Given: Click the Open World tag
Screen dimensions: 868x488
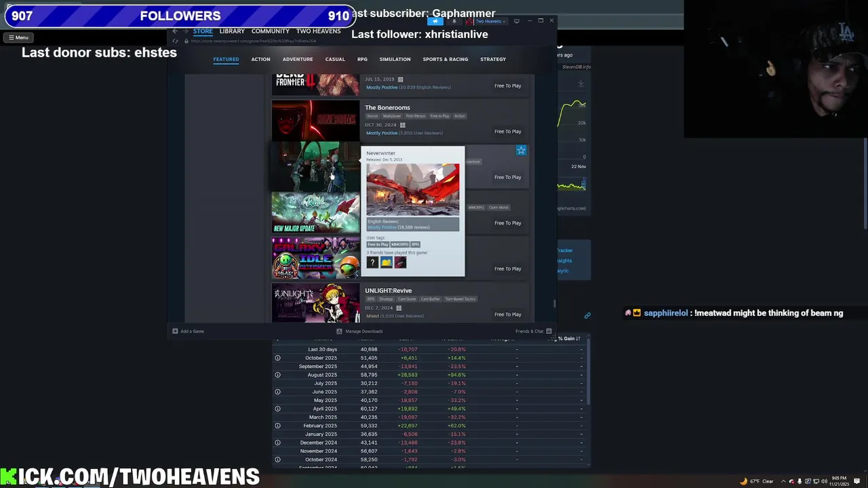Looking at the screenshot, I should point(498,207).
